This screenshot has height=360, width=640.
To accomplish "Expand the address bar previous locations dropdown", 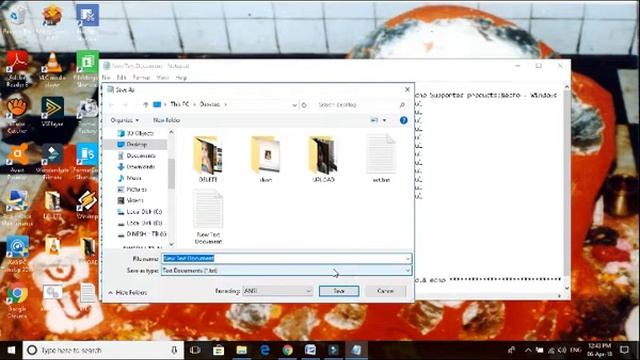I will point(294,105).
